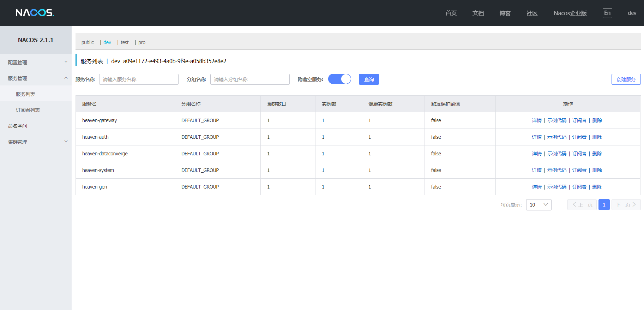Click the 查询 search button
Screen dimensions: 644x310
click(369, 79)
